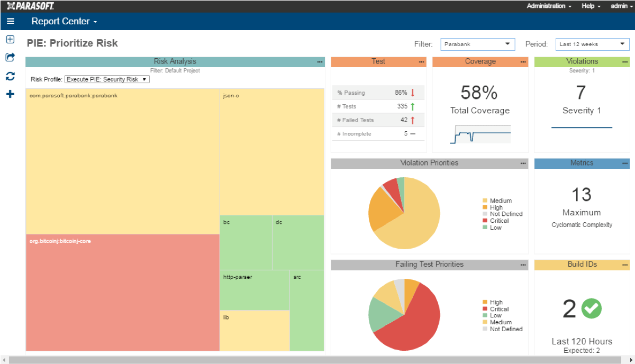Click the # Incomplete row
Image resolution: width=635 pixels, height=364 pixels.
tap(378, 134)
